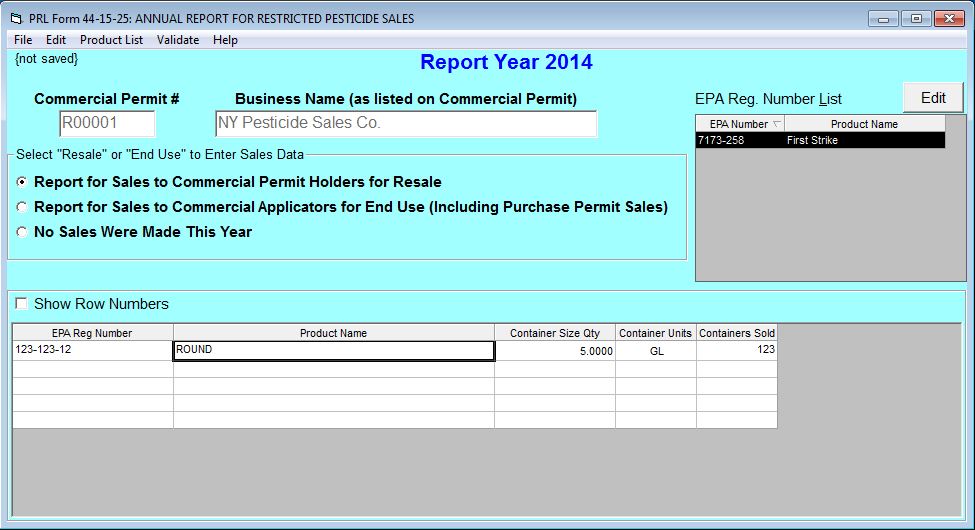Select Sales to Commercial Permit Holders for Resale
The image size is (975, 530).
23,183
